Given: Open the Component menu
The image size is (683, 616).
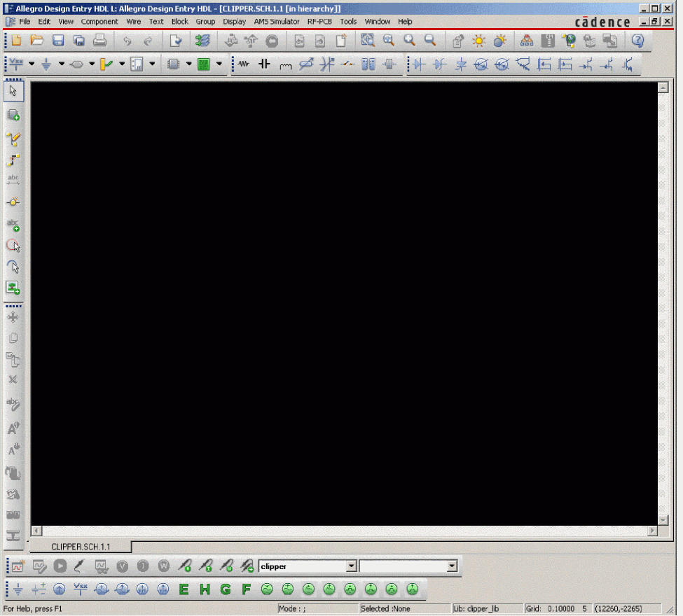Looking at the screenshot, I should pos(99,21).
